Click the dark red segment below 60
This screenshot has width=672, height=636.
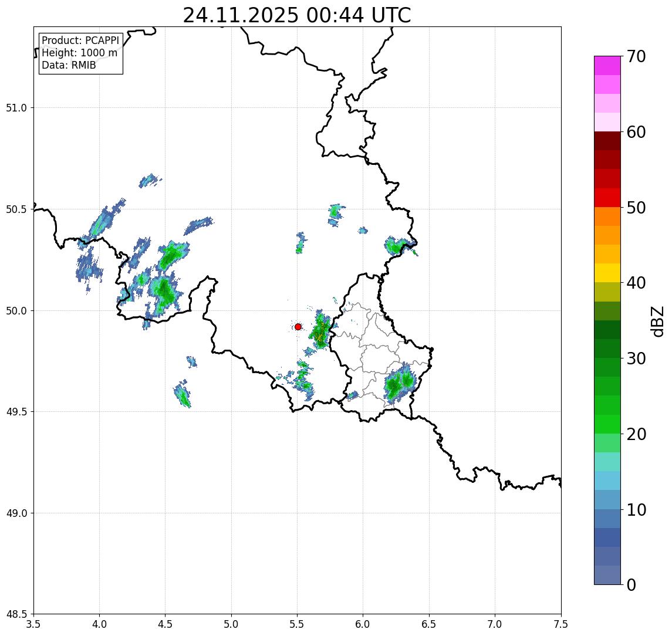point(607,141)
